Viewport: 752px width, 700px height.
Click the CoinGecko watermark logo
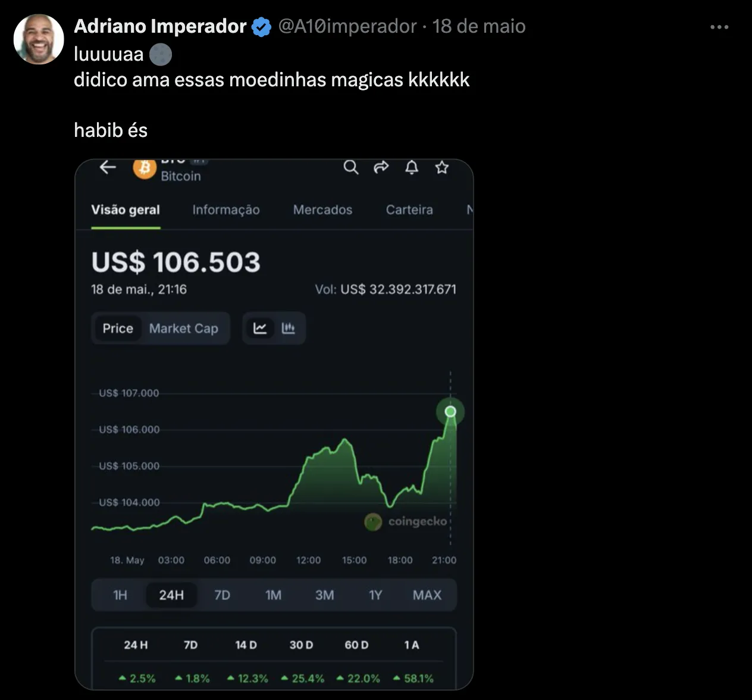(x=373, y=522)
